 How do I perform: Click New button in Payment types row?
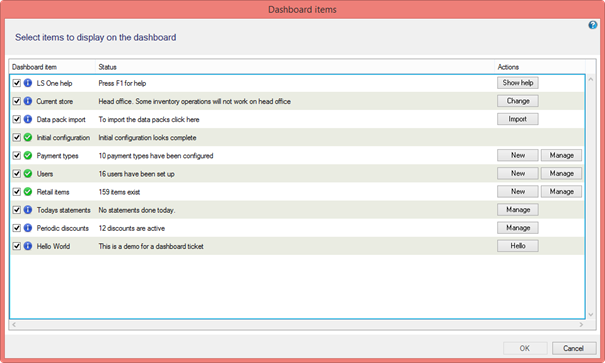pyautogui.click(x=518, y=155)
